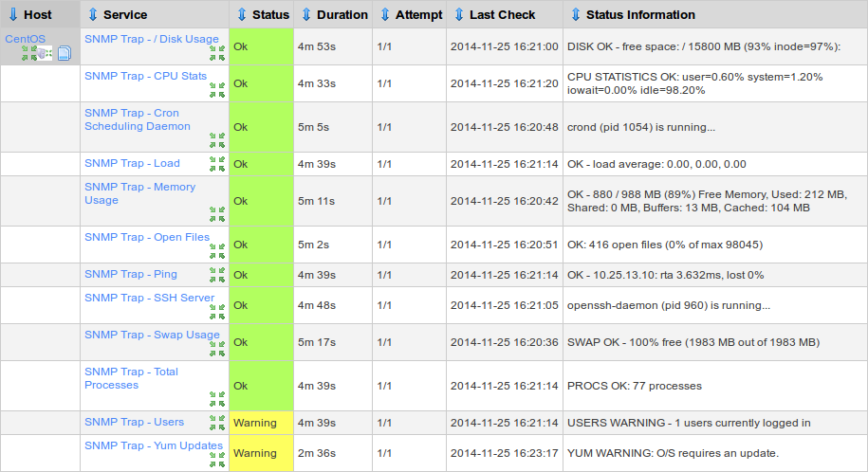The width and height of the screenshot is (868, 472).
Task: Click 'openssh-daemon (pid 960) is running...' text
Action: pyautogui.click(x=669, y=305)
